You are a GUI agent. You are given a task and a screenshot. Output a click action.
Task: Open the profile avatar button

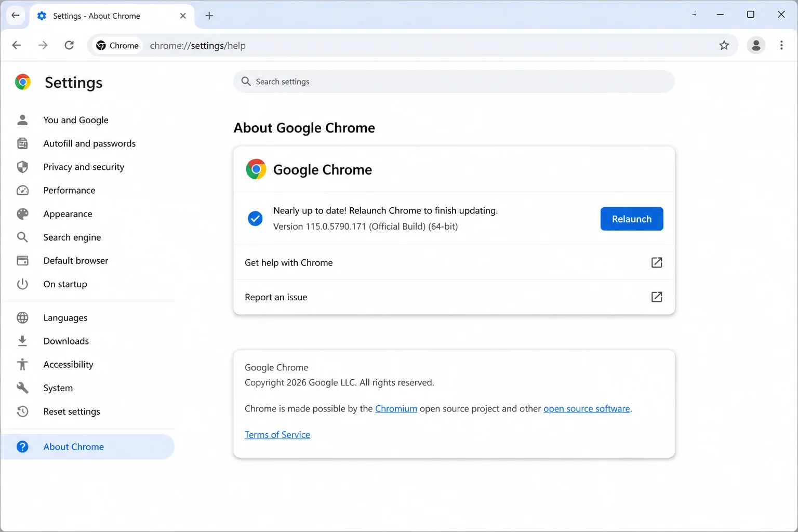click(756, 45)
